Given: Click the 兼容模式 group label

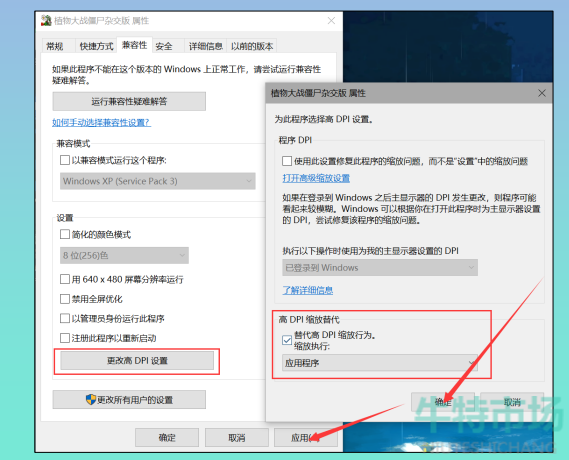Looking at the screenshot, I should click(x=73, y=144).
